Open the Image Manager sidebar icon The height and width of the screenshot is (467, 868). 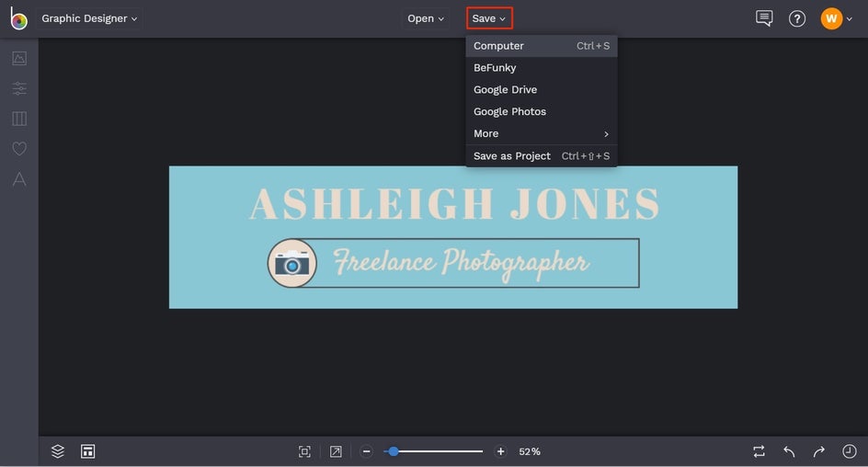tap(19, 58)
